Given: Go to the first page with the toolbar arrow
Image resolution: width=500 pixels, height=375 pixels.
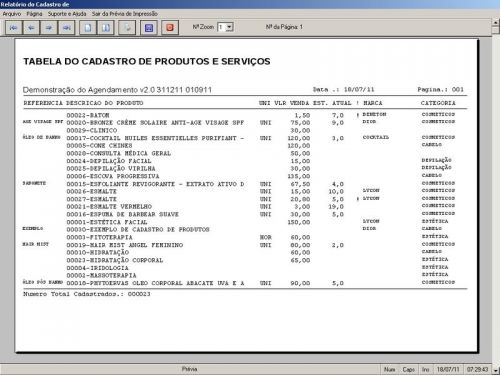Looking at the screenshot, I should [14, 28].
